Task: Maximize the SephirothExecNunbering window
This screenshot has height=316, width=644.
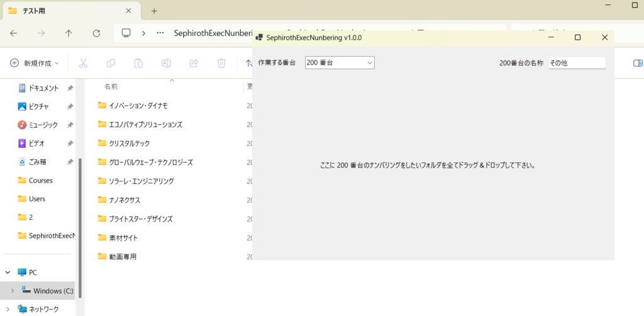Action: (577, 37)
